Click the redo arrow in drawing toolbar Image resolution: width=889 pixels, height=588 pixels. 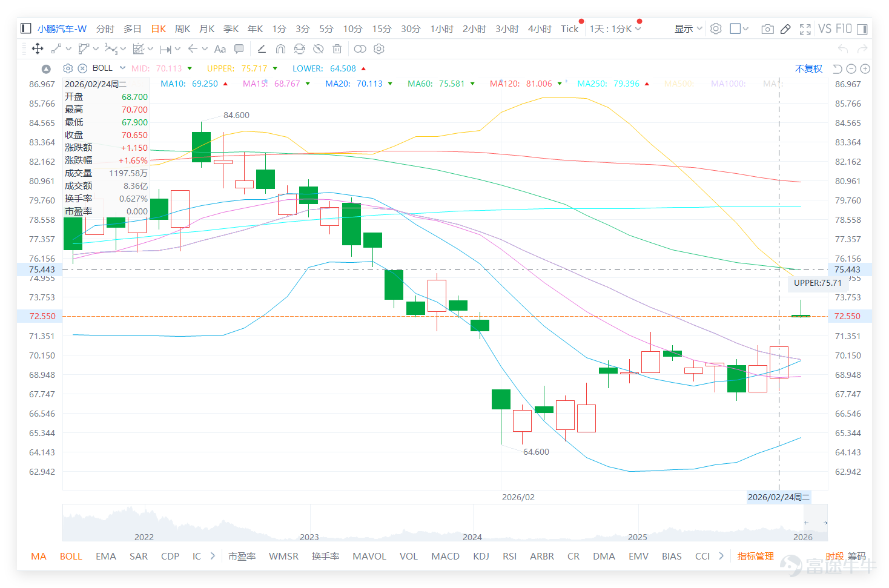click(862, 49)
